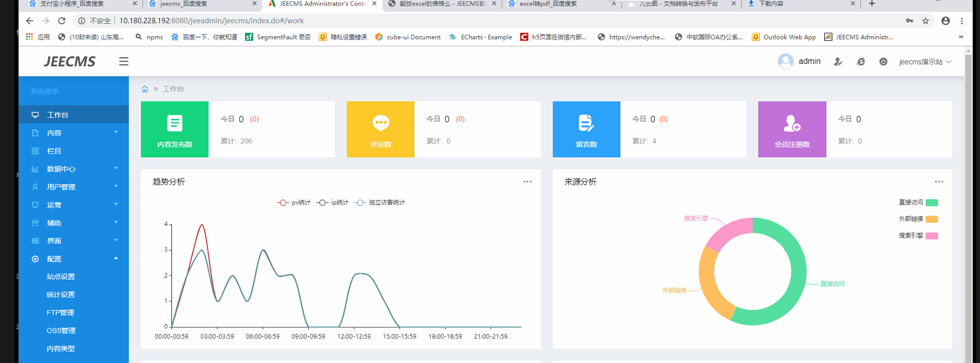Open the jeecms演示站 site dropdown
980x363 pixels.
point(924,62)
